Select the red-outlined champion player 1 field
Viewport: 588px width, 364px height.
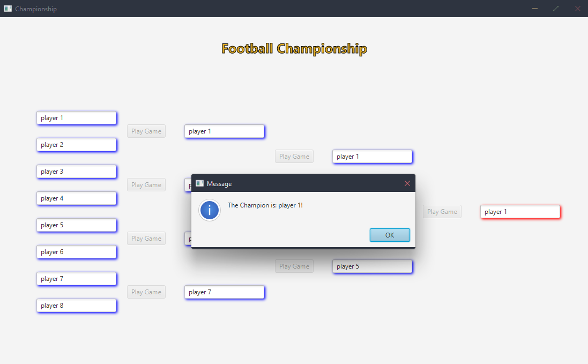520,212
